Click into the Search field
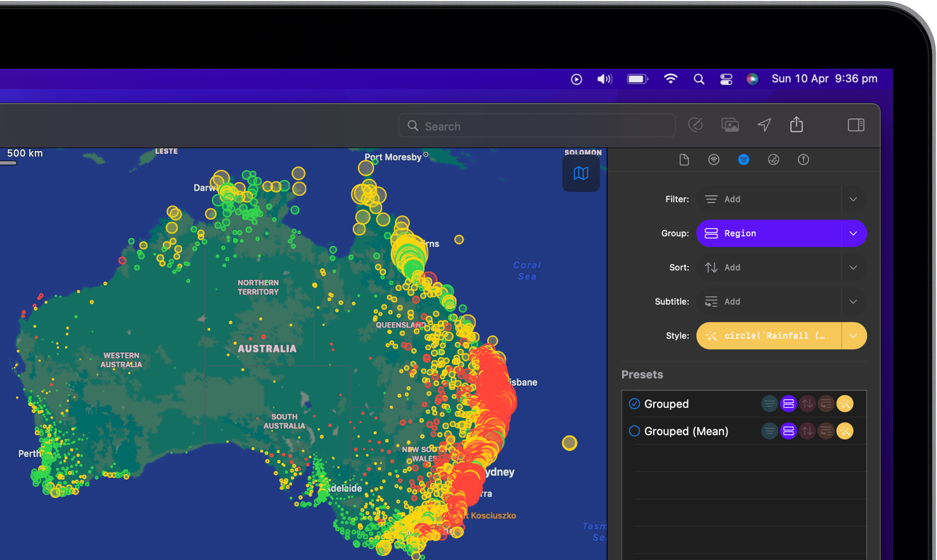 [537, 126]
